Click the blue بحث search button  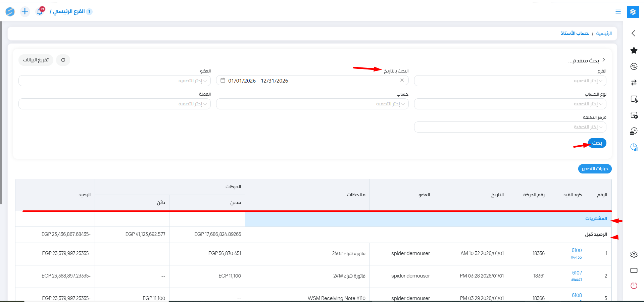point(597,143)
